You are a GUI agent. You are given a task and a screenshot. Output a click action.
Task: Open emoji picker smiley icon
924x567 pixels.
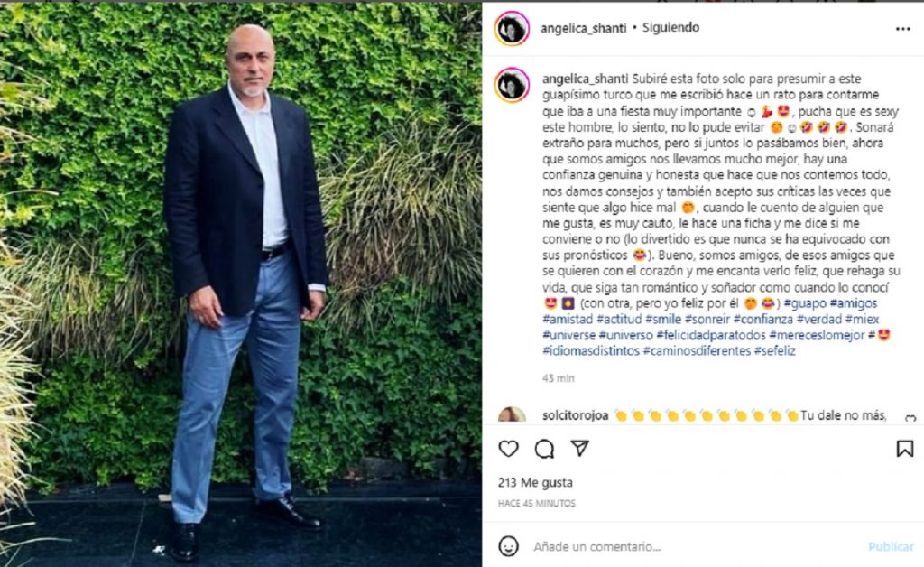point(508,546)
